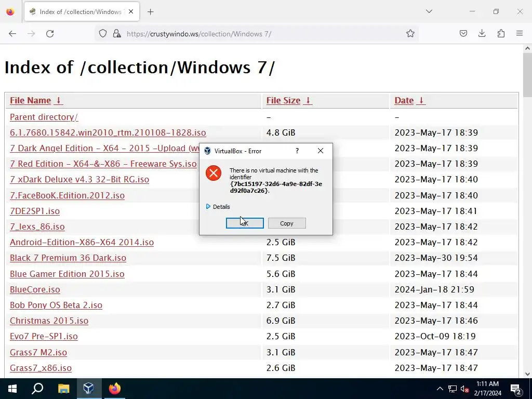Download BlueCore.iso
532x399 pixels.
point(35,289)
